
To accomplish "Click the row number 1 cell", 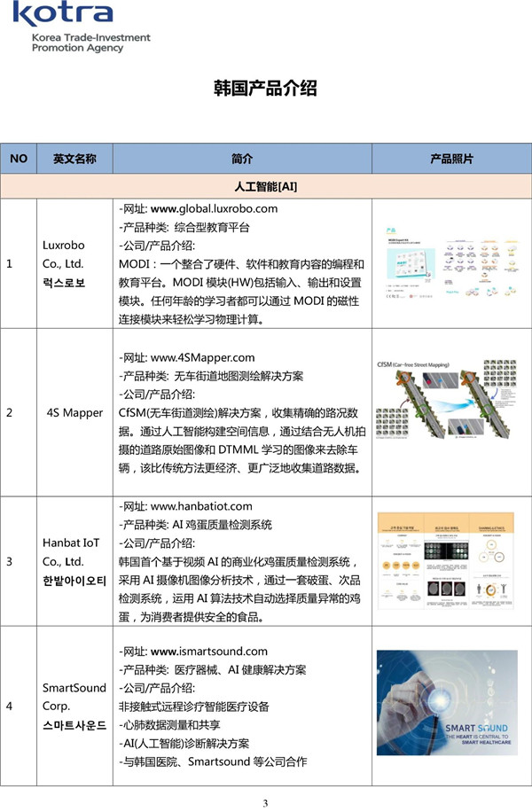I will 19,263.
